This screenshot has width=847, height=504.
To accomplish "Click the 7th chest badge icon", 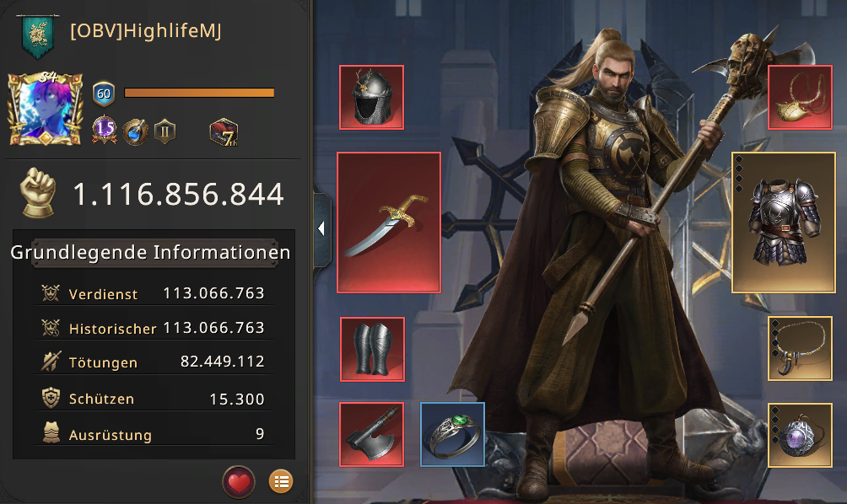I will point(224,133).
